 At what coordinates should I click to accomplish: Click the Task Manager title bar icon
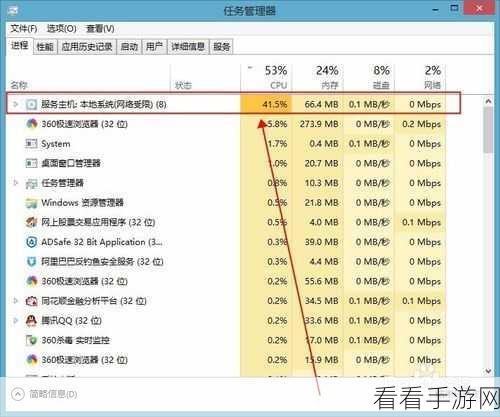(x=12, y=11)
